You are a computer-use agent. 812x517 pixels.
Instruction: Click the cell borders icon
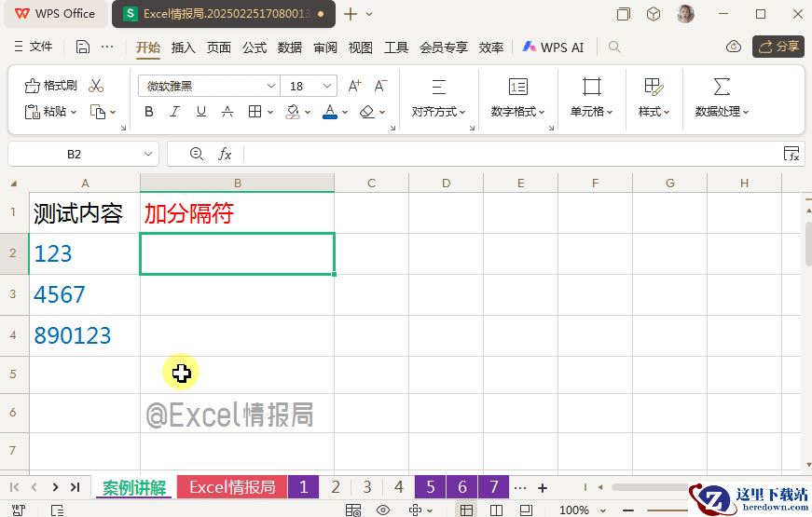pyautogui.click(x=255, y=111)
